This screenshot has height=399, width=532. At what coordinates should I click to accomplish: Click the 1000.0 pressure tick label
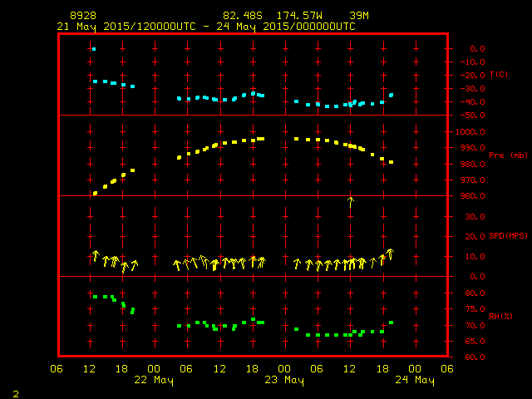click(470, 132)
